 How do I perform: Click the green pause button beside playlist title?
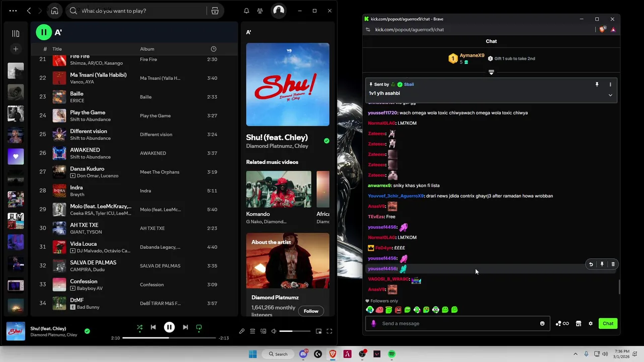pos(44,32)
